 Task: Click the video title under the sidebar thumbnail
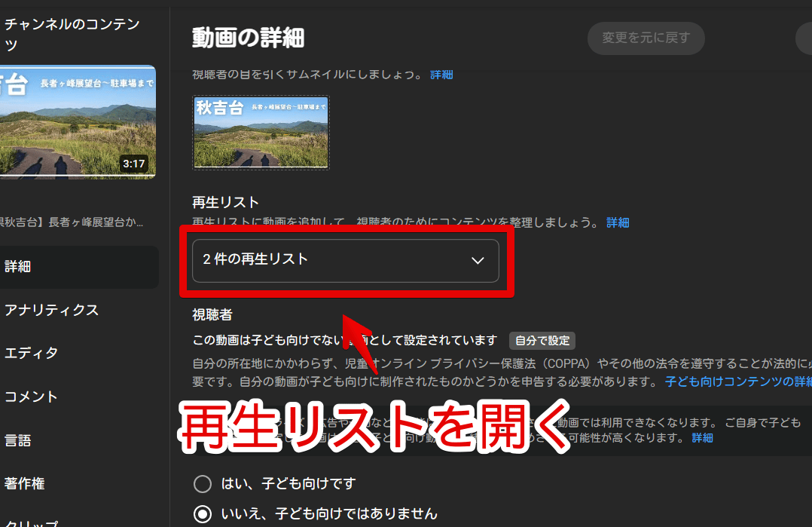pos(73,222)
